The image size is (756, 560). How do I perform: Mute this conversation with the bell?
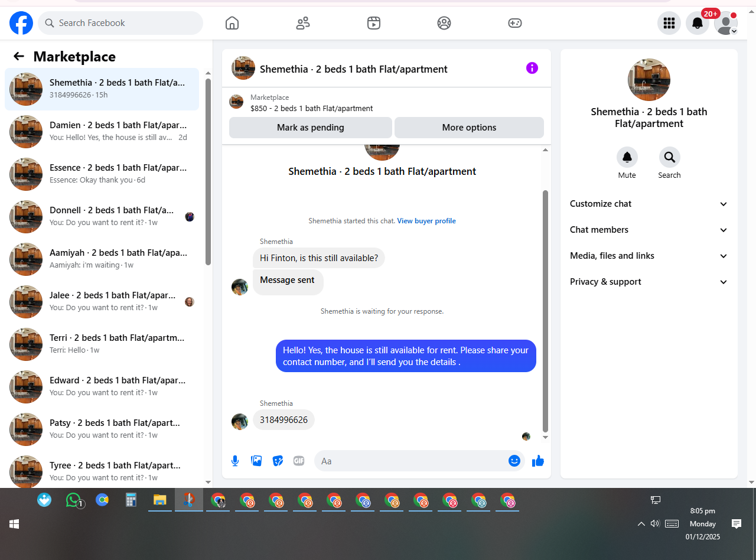click(x=627, y=157)
